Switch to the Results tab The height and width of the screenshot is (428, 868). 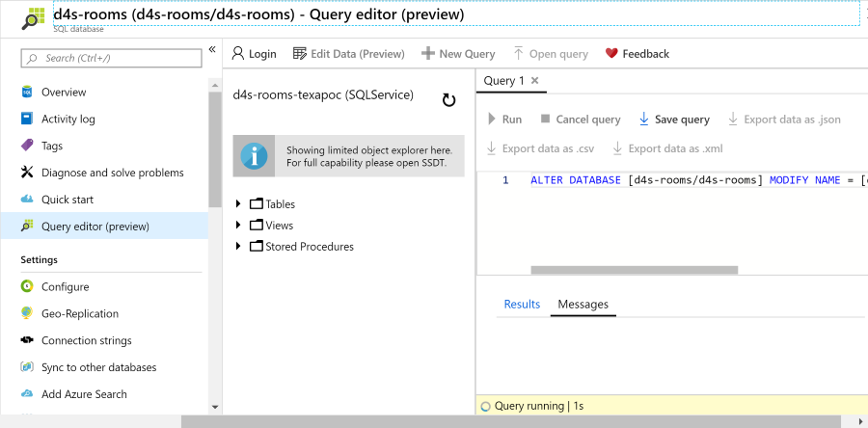(x=522, y=304)
